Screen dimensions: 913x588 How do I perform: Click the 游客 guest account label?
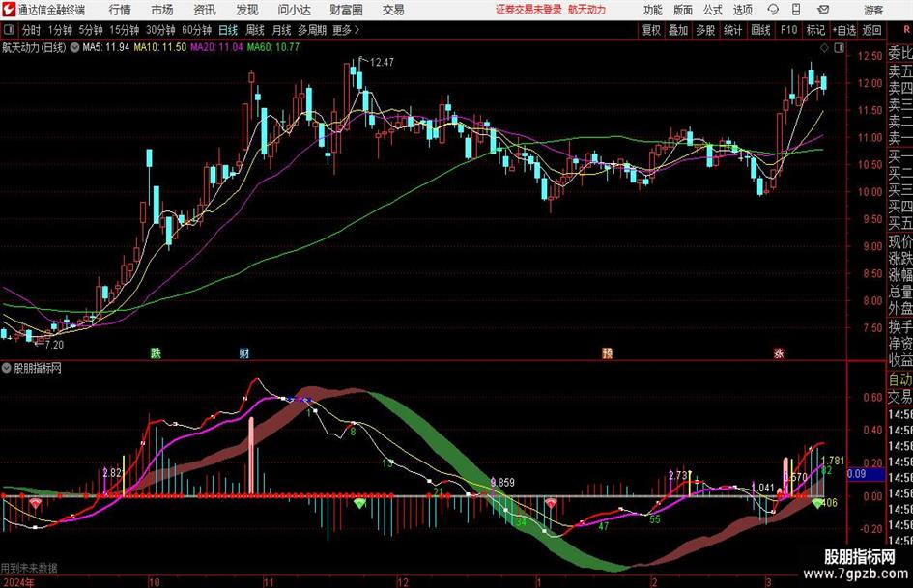[x=873, y=10]
